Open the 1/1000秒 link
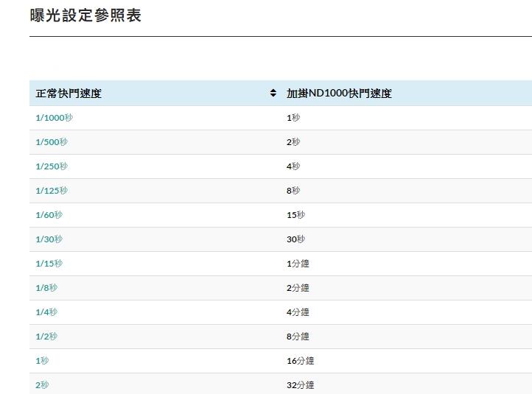This screenshot has width=532, height=394. coord(54,118)
